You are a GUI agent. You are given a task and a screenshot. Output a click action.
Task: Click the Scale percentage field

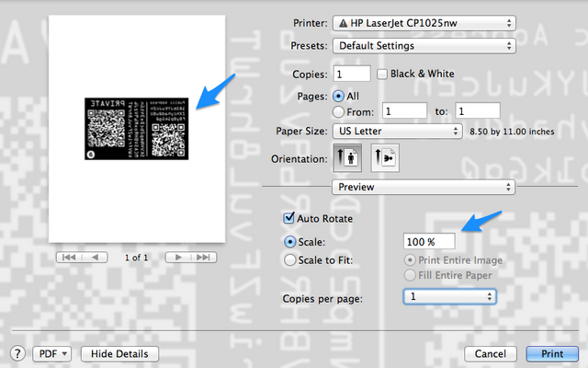[x=429, y=241]
